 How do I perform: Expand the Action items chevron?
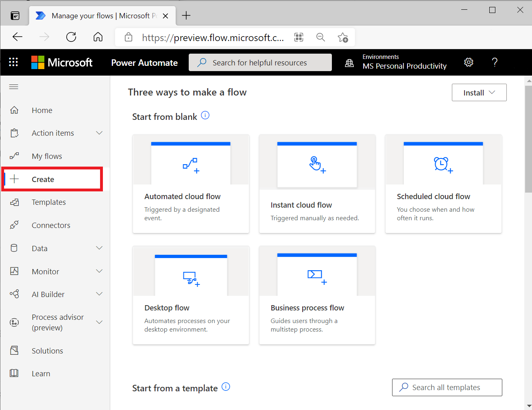99,133
